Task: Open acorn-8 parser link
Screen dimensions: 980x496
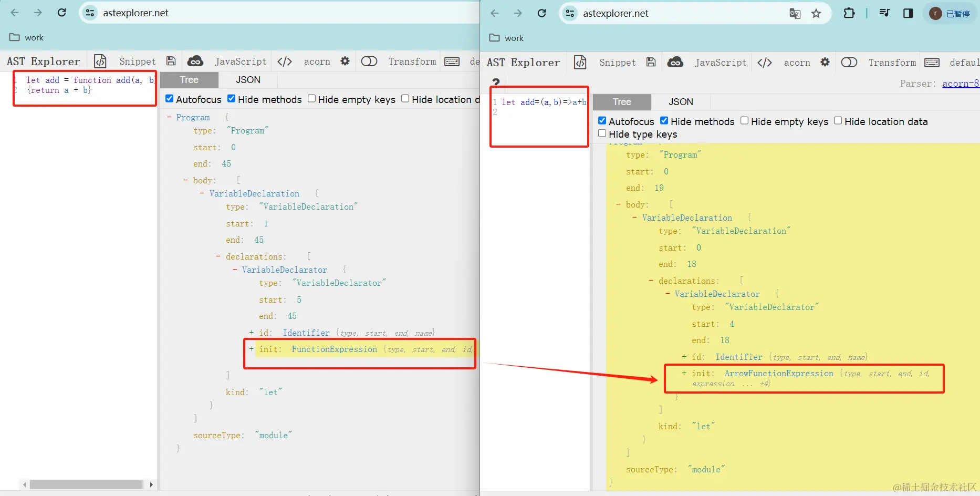Action: (x=961, y=84)
